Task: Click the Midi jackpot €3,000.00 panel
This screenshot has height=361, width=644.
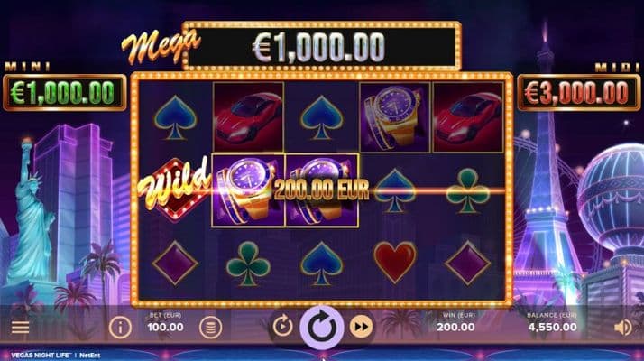Action: coord(579,93)
